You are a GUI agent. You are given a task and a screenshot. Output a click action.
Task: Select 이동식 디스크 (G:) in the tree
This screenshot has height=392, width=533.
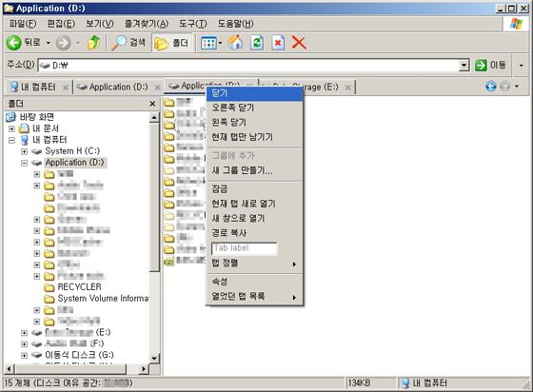click(80, 355)
